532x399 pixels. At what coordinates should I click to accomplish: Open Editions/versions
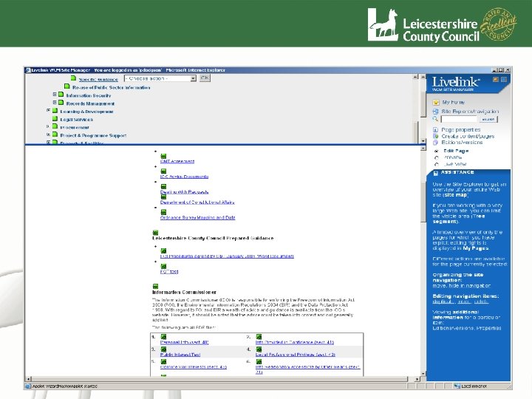pyautogui.click(x=462, y=142)
